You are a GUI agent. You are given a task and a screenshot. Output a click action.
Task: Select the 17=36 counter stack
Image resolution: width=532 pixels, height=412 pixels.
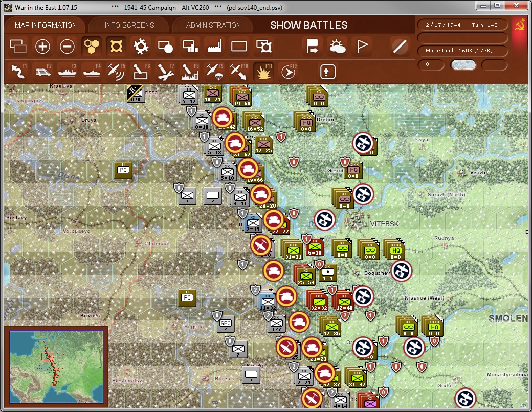point(331,327)
